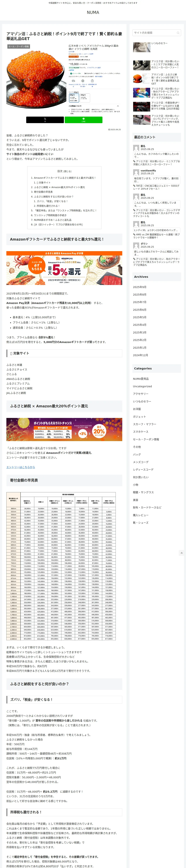Screen dimensions: 186x868
Task: Share the post on X
Action: click(x=45, y=120)
